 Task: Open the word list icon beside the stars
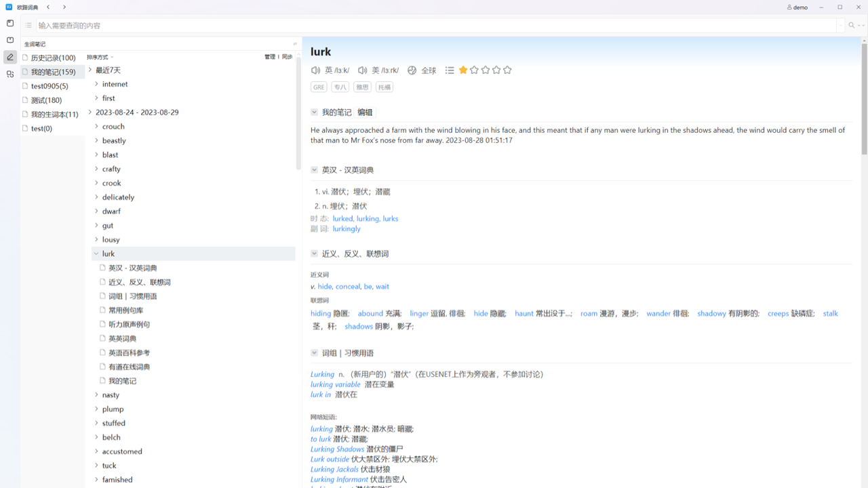[450, 70]
